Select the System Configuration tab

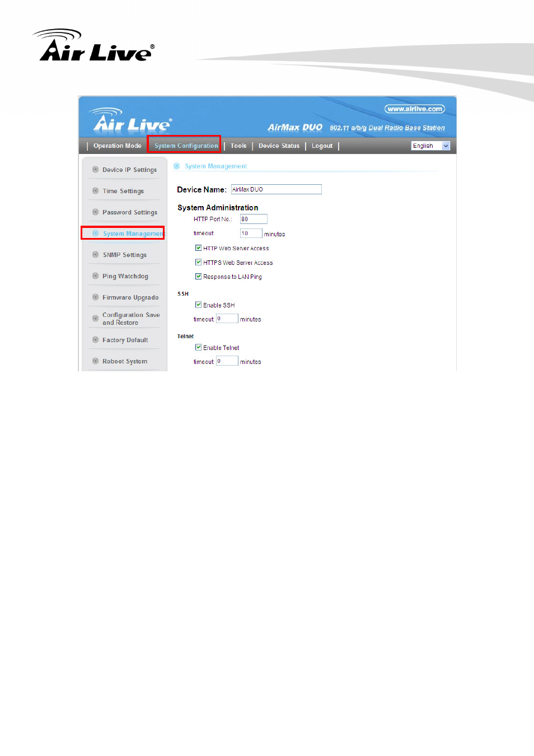coord(186,146)
